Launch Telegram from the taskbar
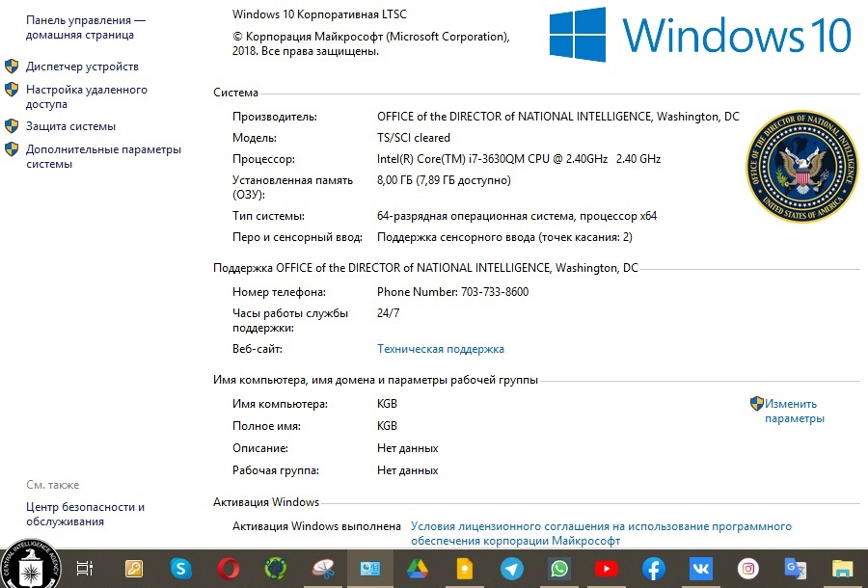This screenshot has height=588, width=868. point(511,568)
